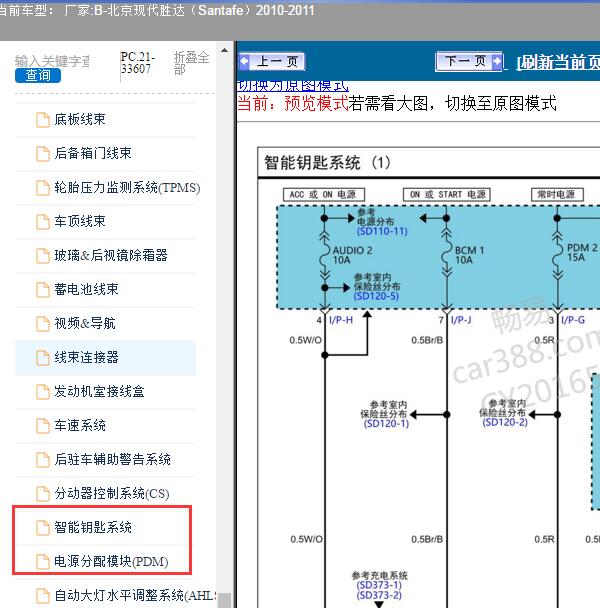600x608 pixels.
Task: Open diagram reference link SD373-1
Action: (x=379, y=585)
